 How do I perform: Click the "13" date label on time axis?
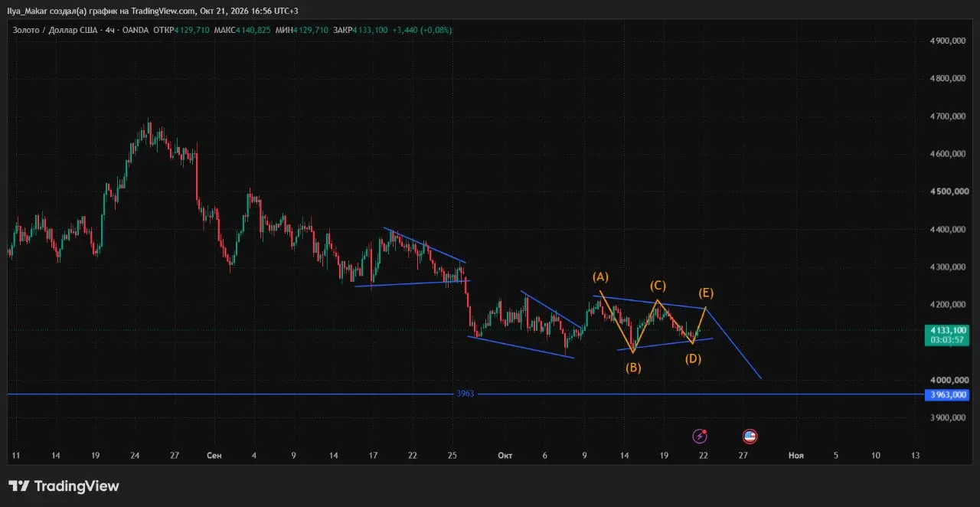click(916, 456)
